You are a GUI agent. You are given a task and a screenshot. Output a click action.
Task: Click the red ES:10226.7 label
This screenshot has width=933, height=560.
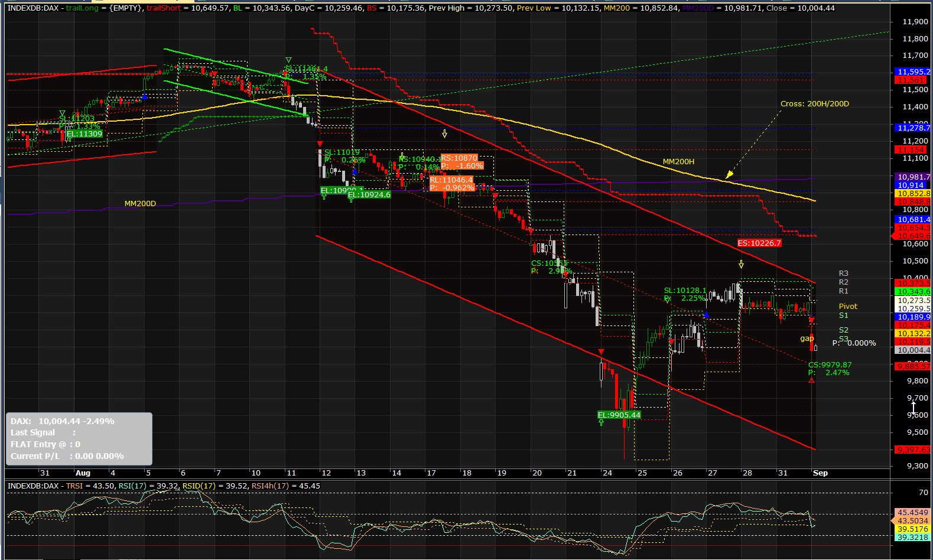pyautogui.click(x=759, y=243)
